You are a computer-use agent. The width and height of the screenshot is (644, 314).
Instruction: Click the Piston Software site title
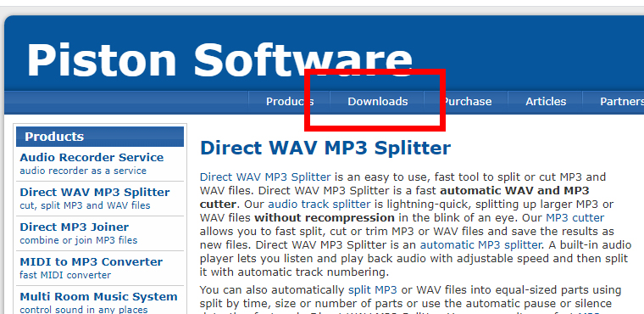[219, 60]
